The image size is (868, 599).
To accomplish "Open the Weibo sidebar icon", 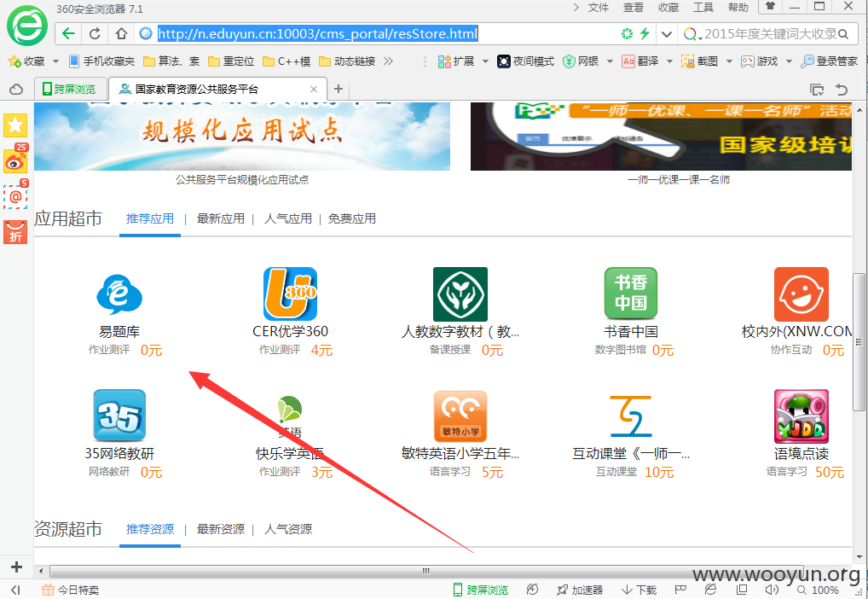I will (15, 160).
